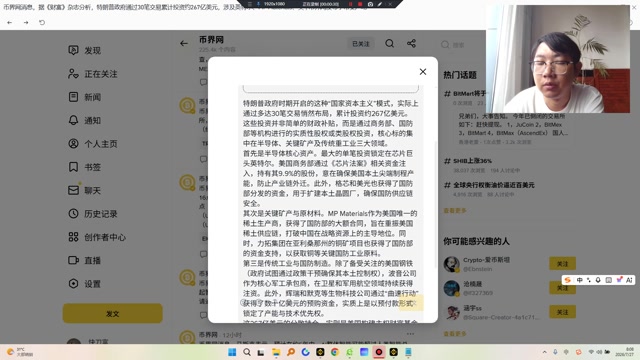Open 个人主页 profile page

pos(93,144)
